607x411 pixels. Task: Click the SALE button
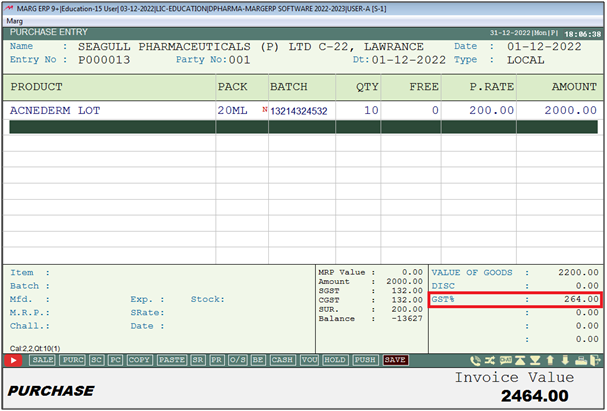[x=43, y=360]
